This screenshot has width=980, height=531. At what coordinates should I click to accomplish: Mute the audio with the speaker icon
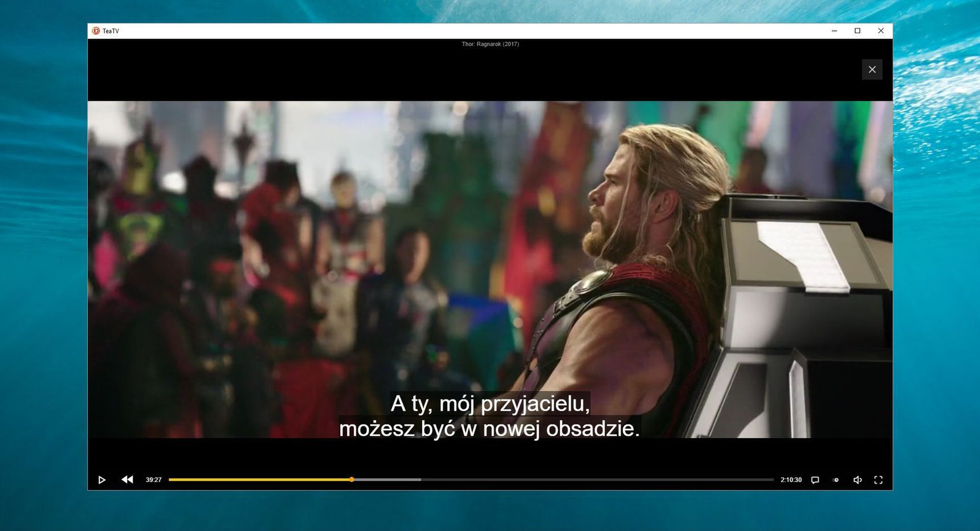pos(857,480)
